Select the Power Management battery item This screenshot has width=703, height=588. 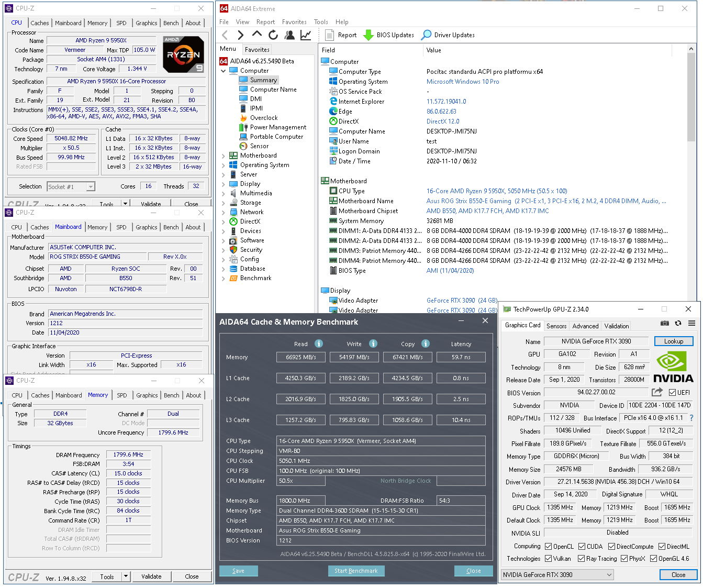tap(273, 127)
